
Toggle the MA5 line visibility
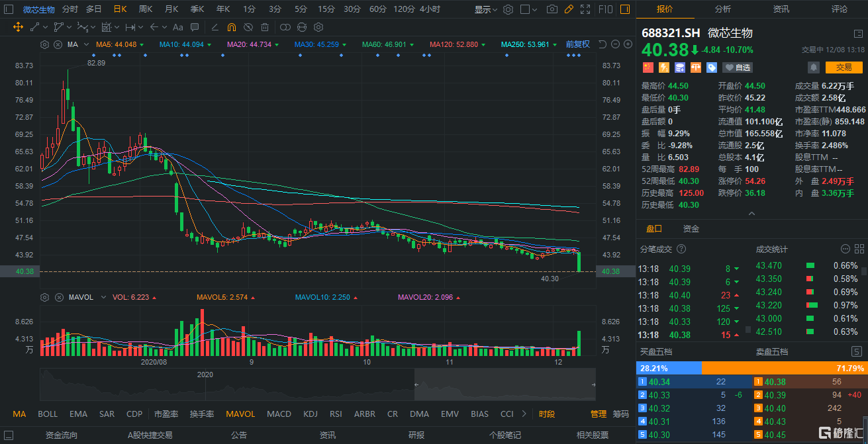click(121, 44)
